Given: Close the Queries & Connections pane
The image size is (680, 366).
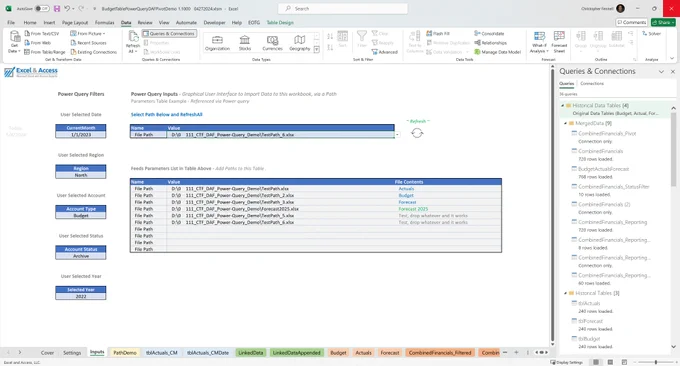Looking at the screenshot, I should click(673, 72).
